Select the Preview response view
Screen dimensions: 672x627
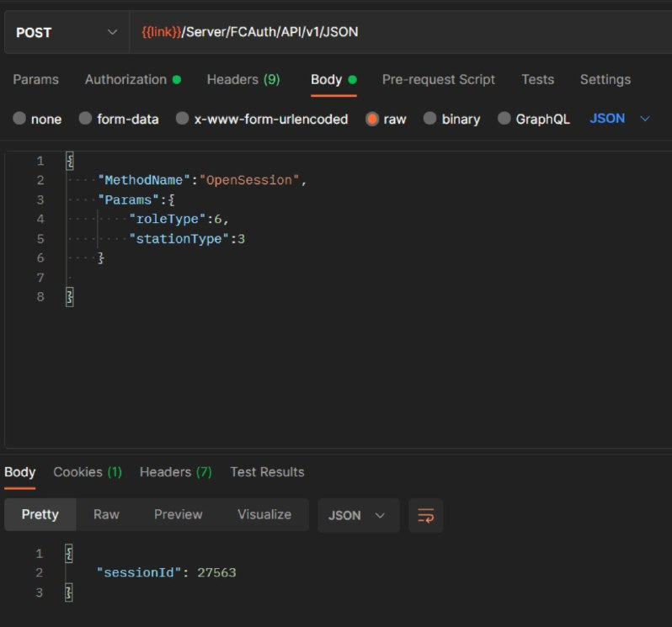[x=179, y=514]
